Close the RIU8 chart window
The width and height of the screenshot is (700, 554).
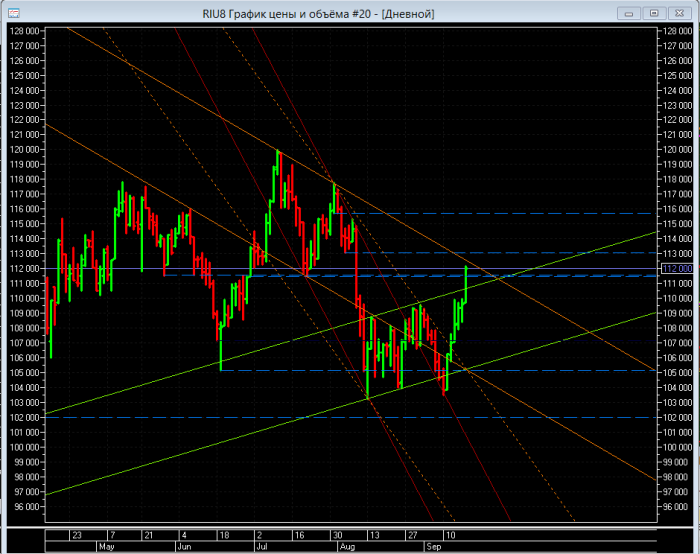coord(679,13)
